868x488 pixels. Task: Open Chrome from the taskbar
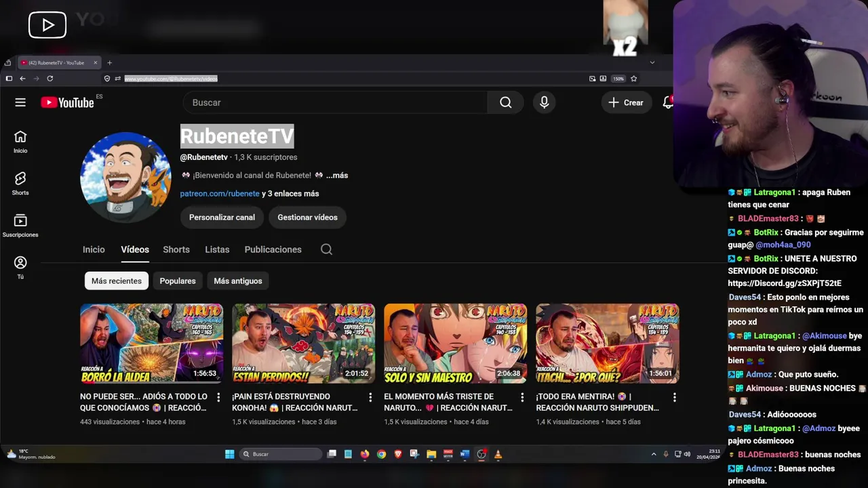pyautogui.click(x=382, y=454)
